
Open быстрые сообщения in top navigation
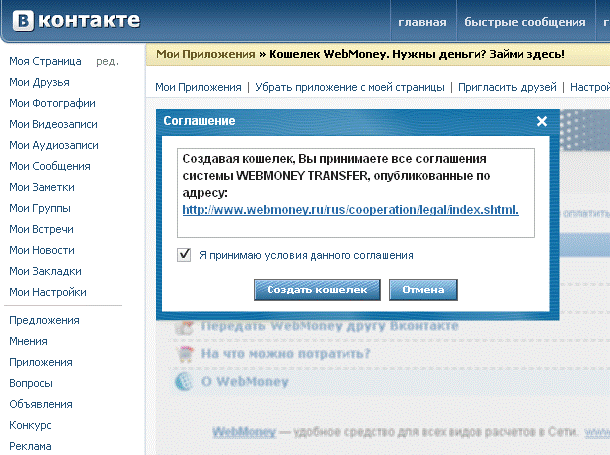[525, 22]
